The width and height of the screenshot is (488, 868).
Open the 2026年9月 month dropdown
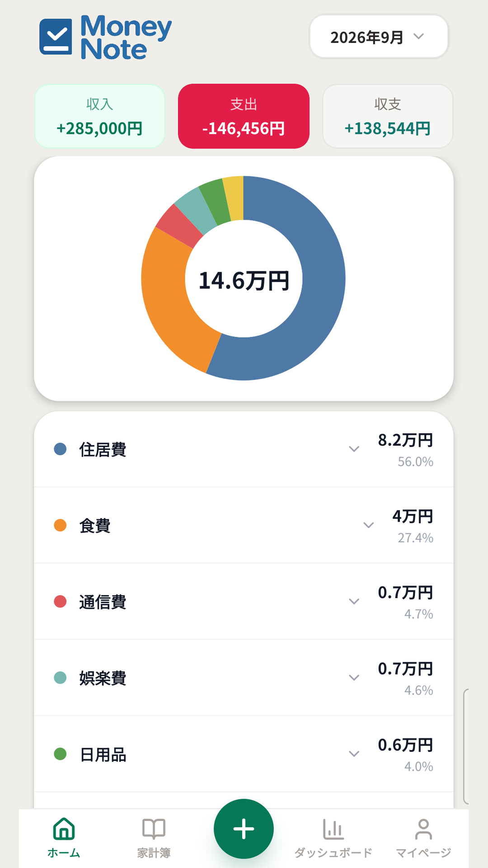379,37
